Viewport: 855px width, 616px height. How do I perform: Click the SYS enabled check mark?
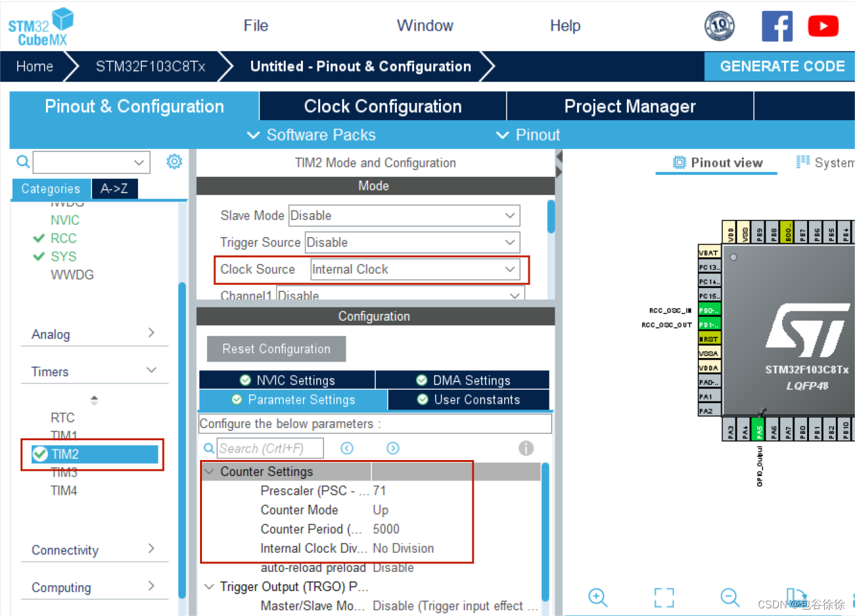[x=38, y=256]
